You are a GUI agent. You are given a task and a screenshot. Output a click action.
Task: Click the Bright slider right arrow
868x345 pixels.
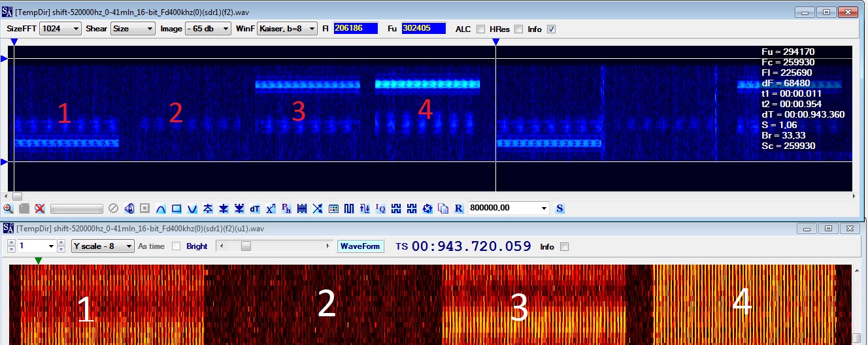pyautogui.click(x=328, y=246)
